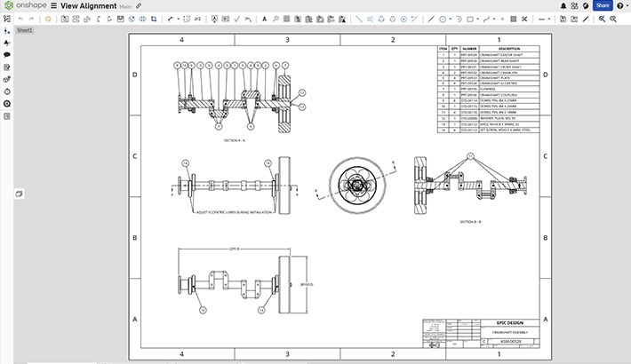The image size is (631, 364).
Task: Select the Adjust eccentric lobes during installation note
Action: tap(235, 212)
